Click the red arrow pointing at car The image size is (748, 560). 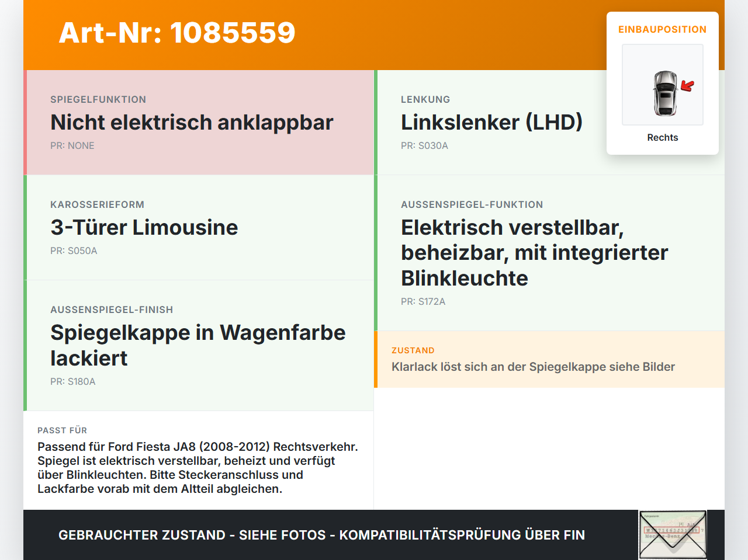pos(688,86)
